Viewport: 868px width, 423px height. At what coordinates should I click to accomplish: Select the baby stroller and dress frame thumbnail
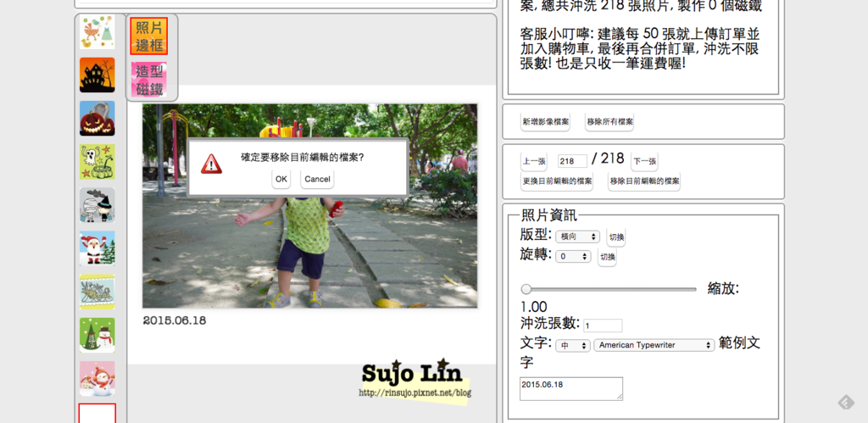(97, 31)
